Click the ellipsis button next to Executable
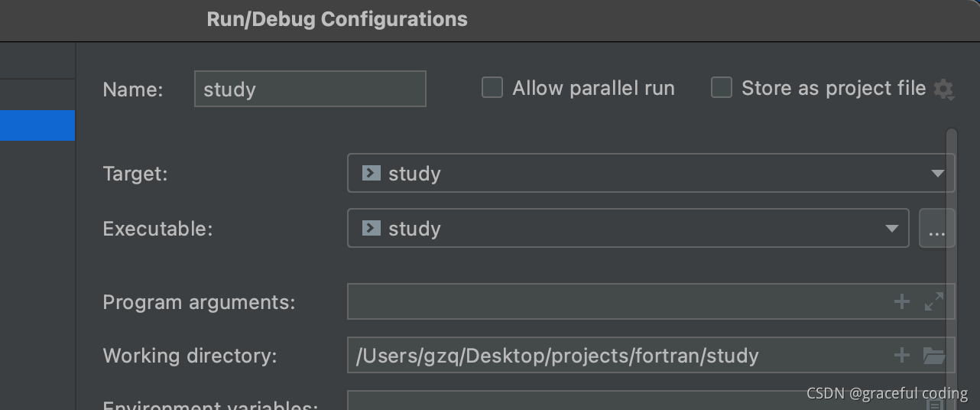Screen dimensions: 980x410 (x=937, y=229)
